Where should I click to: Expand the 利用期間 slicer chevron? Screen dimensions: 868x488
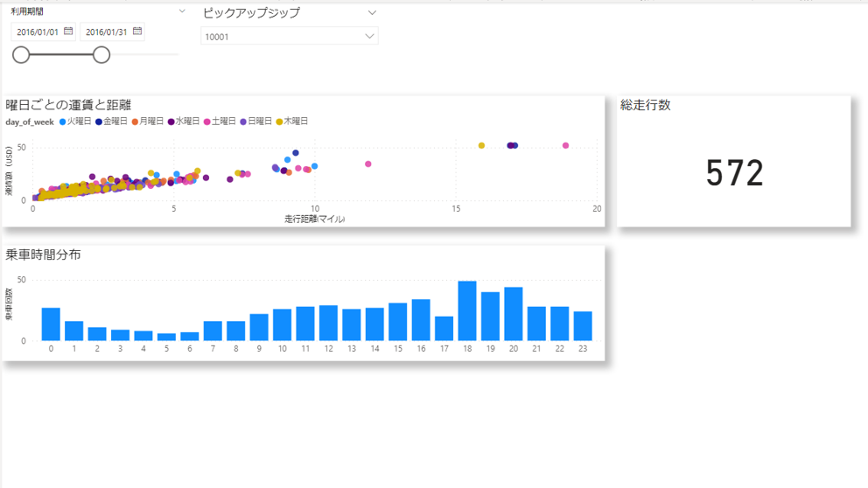point(182,11)
